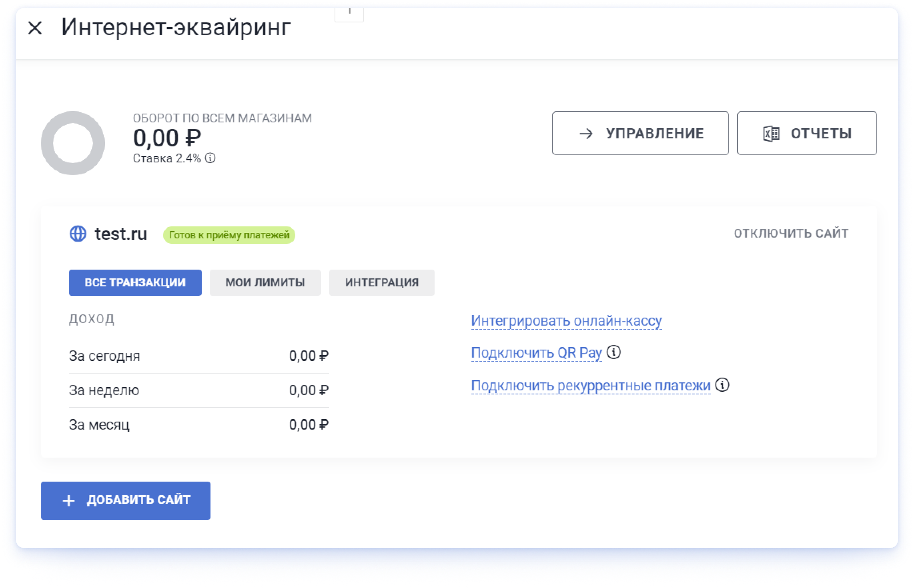The width and height of the screenshot is (914, 588).
Task: Click the info icon next to QR Pay
Action: coord(613,352)
